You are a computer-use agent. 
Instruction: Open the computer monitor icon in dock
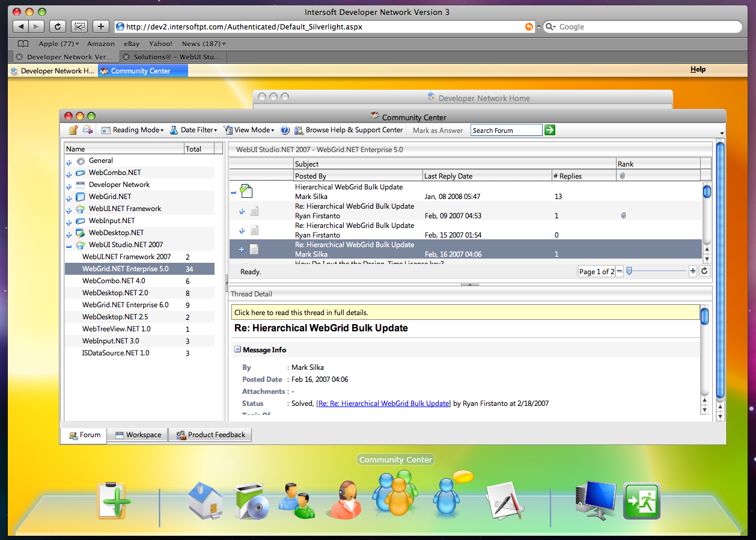595,500
